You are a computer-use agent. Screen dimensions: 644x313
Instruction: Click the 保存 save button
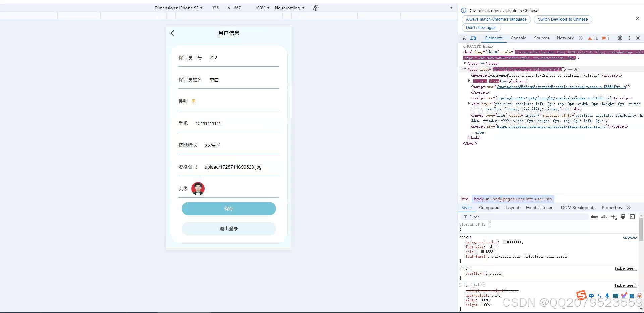229,209
